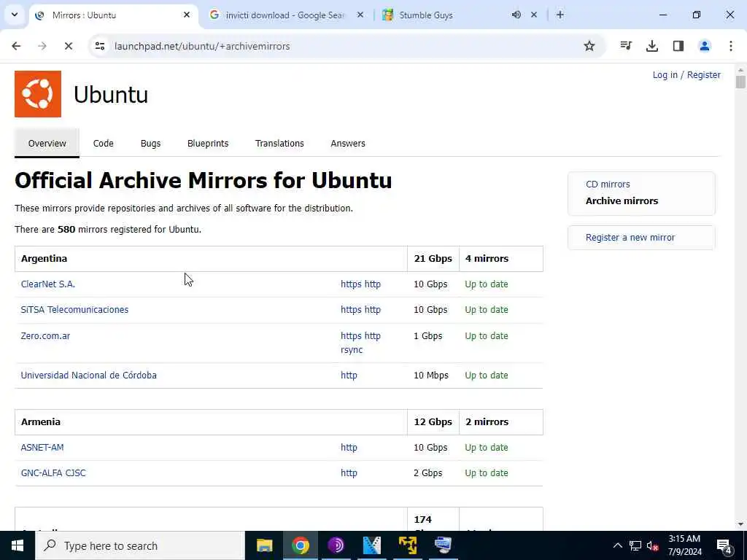
Task: Close the Mirrors : Ubuntu tab
Action: [187, 15]
